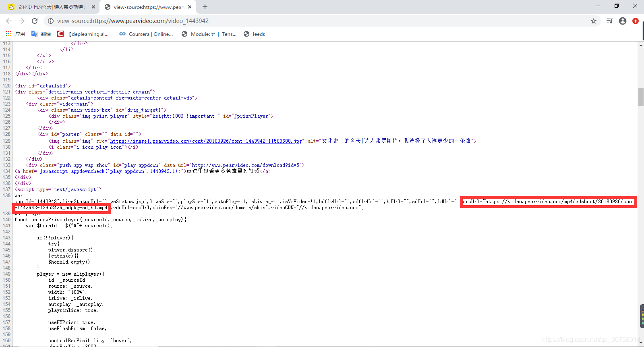Viewport: 644px width, 347px height.
Task: Click the 'var $hornId' line
Action: [x=69, y=226]
